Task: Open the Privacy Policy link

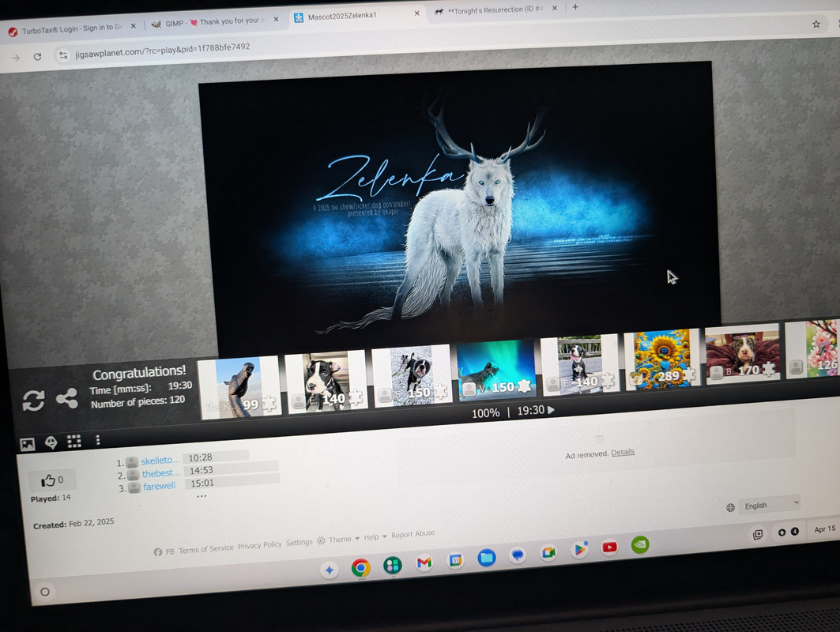Action: pos(260,545)
